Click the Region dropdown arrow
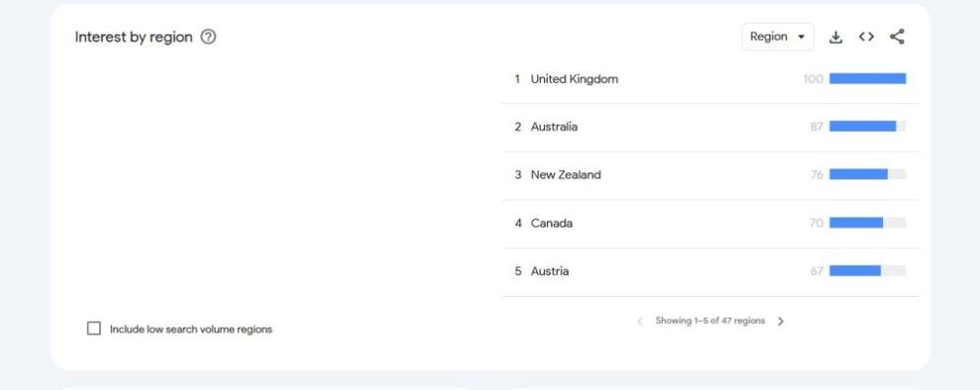The height and width of the screenshot is (390, 980). pyautogui.click(x=801, y=37)
